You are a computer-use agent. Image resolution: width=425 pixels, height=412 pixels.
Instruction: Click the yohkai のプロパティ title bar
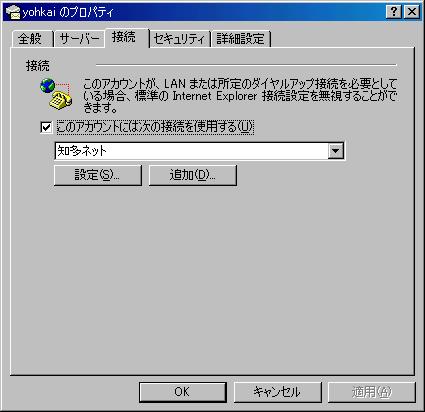pyautogui.click(x=200, y=12)
